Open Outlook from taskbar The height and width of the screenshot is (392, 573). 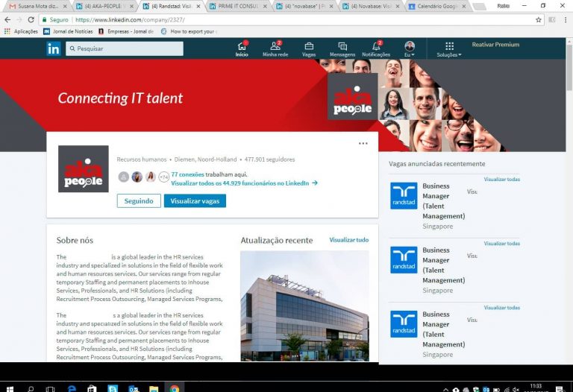coord(134,389)
